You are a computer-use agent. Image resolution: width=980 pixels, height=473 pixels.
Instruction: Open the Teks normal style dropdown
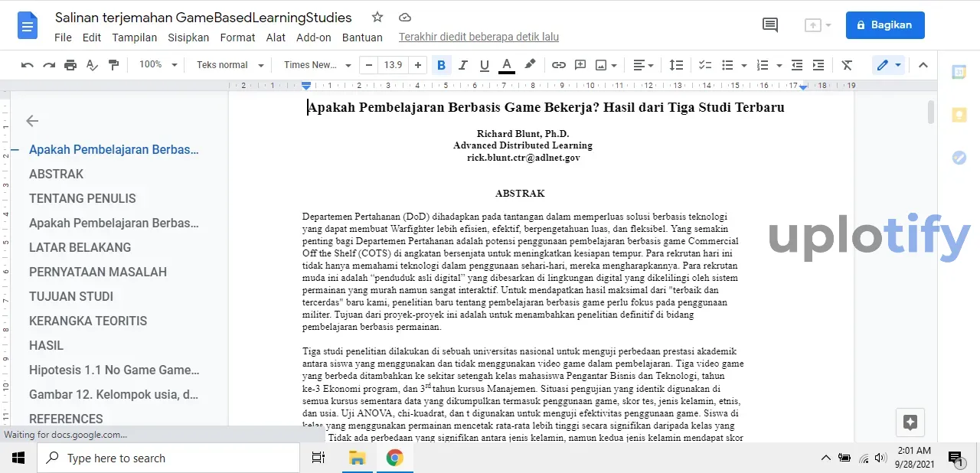coord(230,65)
